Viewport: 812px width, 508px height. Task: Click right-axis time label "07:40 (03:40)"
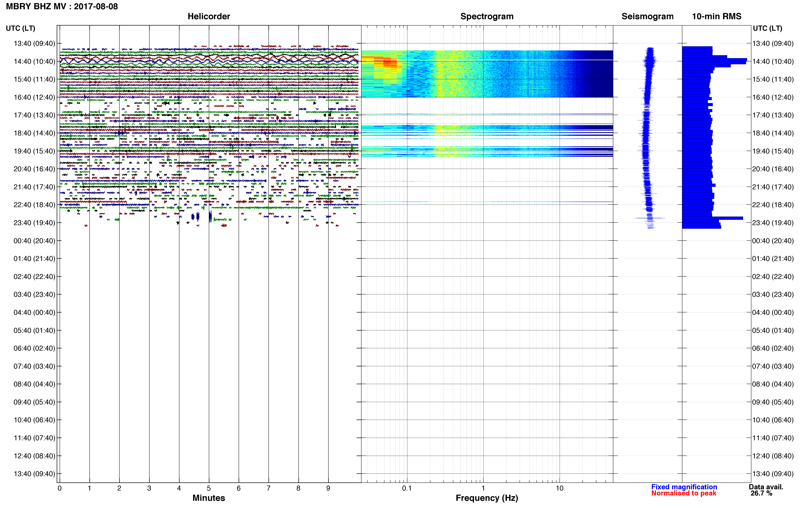(773, 366)
